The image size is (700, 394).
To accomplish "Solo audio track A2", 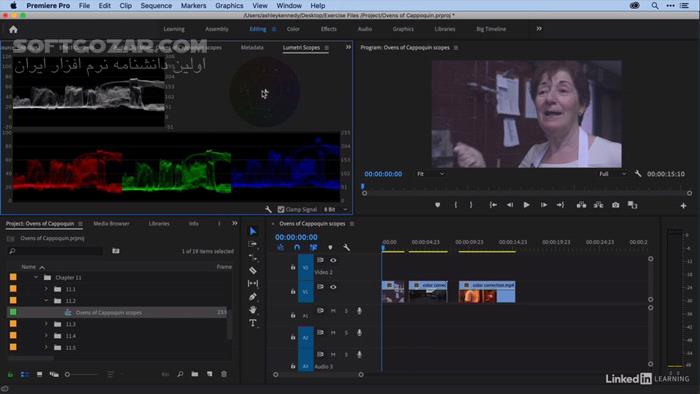I will pyautogui.click(x=346, y=332).
